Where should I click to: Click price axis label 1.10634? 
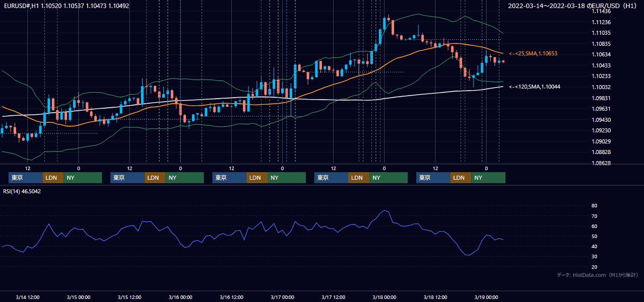[601, 54]
